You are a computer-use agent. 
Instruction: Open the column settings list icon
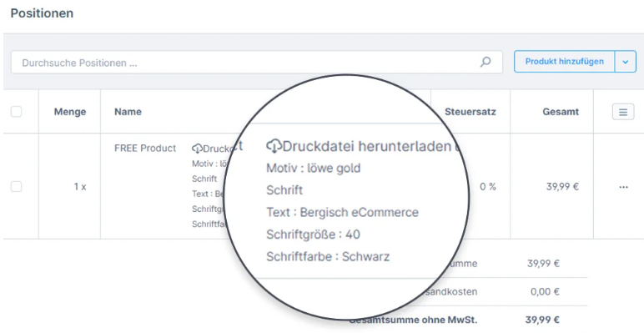[x=623, y=112]
